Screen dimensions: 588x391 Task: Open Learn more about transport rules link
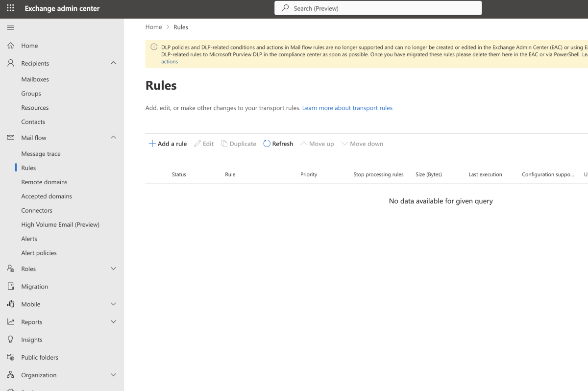347,108
